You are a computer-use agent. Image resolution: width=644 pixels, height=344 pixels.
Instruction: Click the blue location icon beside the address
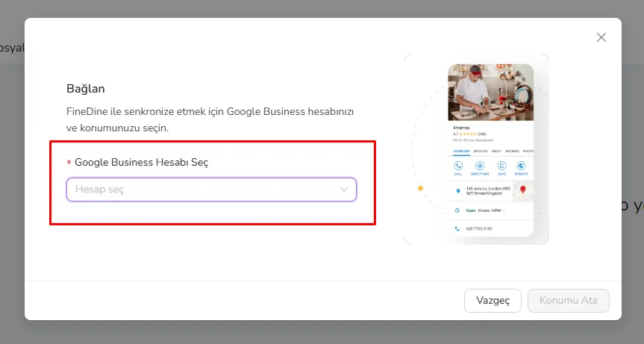[x=458, y=191]
